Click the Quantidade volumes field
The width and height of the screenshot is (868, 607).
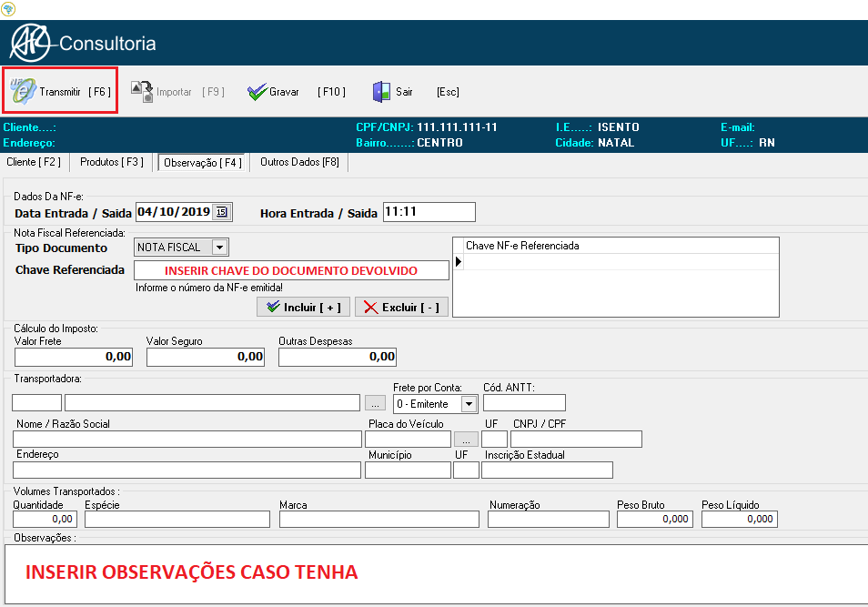click(45, 520)
